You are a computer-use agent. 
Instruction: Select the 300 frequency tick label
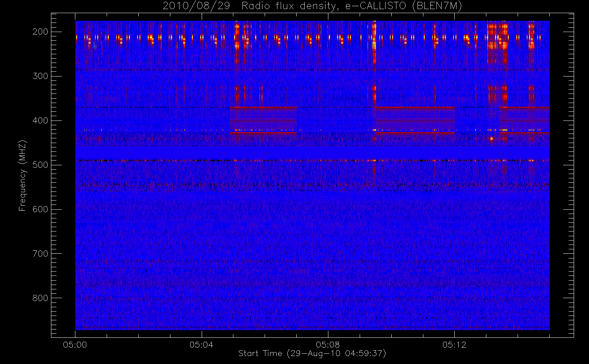[40, 76]
